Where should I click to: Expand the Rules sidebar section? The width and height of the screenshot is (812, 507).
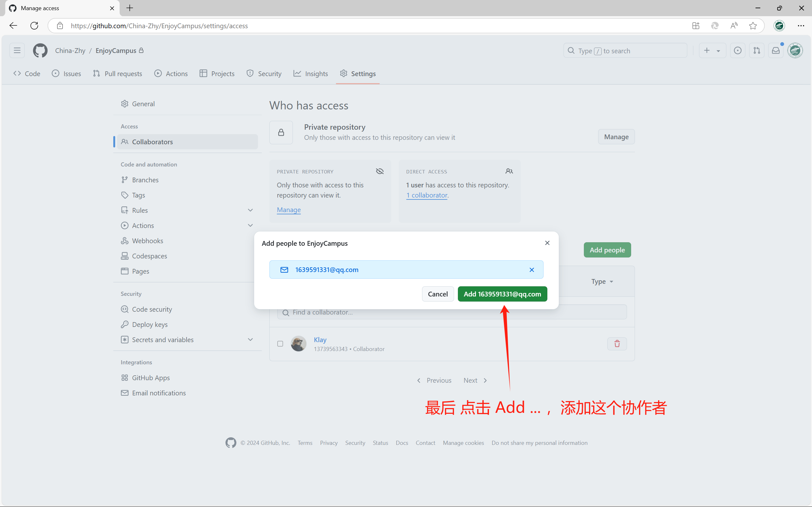click(x=250, y=210)
